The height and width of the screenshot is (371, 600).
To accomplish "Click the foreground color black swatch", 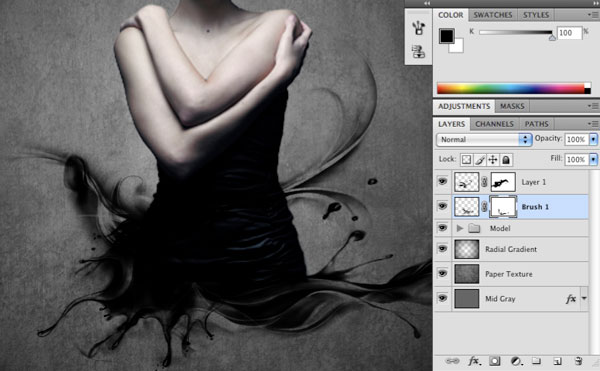I will coord(446,36).
